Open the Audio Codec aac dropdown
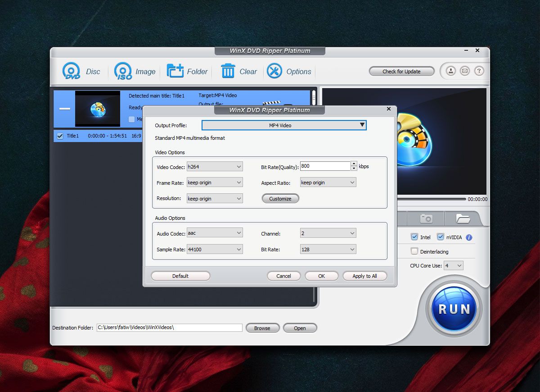Viewport: 540px width, 392px height. (215, 233)
